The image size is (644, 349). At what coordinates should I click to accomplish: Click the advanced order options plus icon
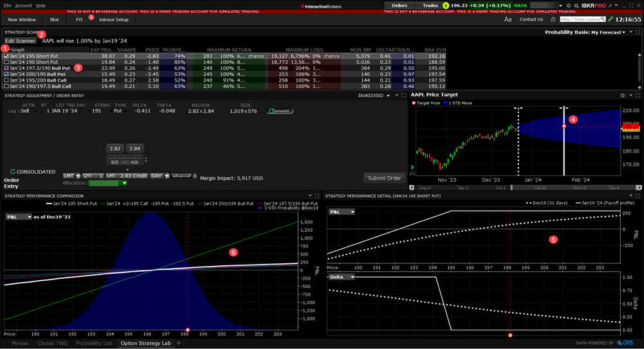(195, 176)
